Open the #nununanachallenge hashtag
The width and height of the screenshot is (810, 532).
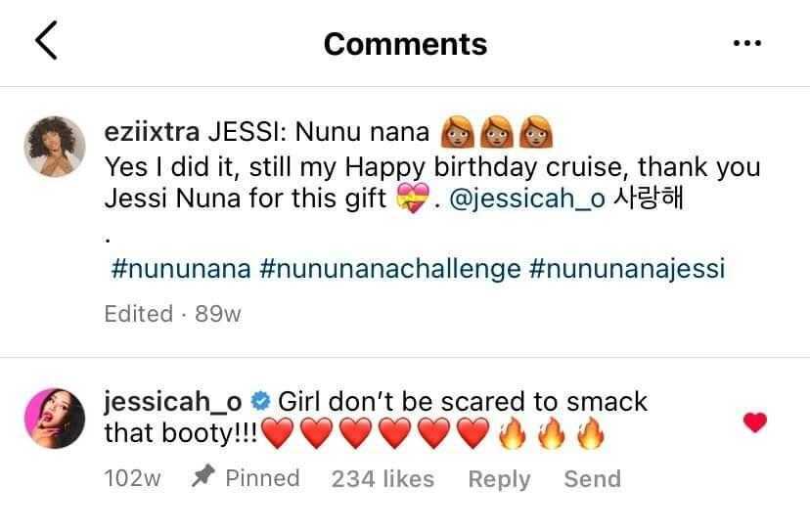tap(390, 268)
